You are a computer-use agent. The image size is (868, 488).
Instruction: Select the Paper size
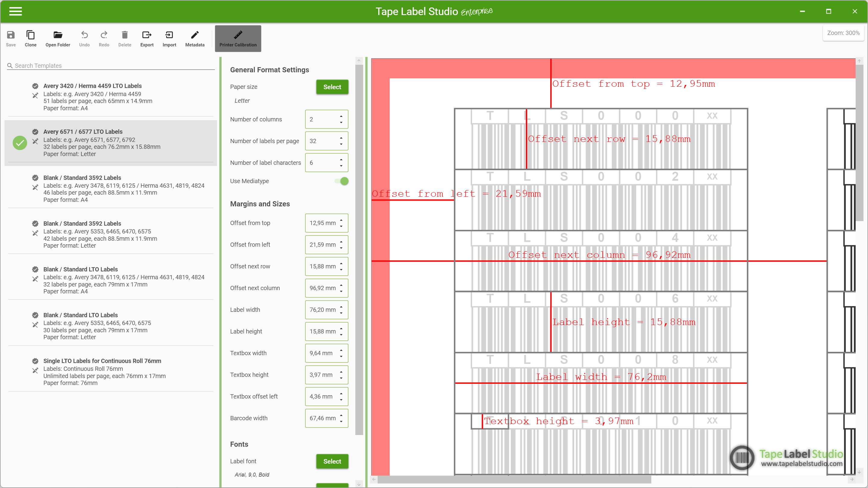332,87
